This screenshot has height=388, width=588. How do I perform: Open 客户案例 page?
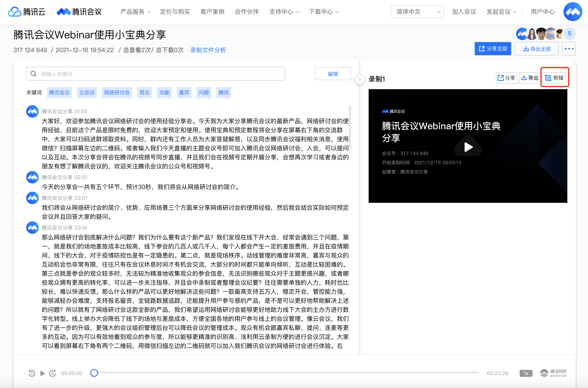point(212,12)
